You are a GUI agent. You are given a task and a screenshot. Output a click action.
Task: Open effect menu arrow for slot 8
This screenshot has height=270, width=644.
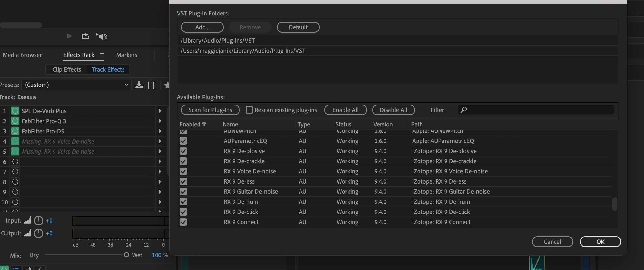coord(160,182)
